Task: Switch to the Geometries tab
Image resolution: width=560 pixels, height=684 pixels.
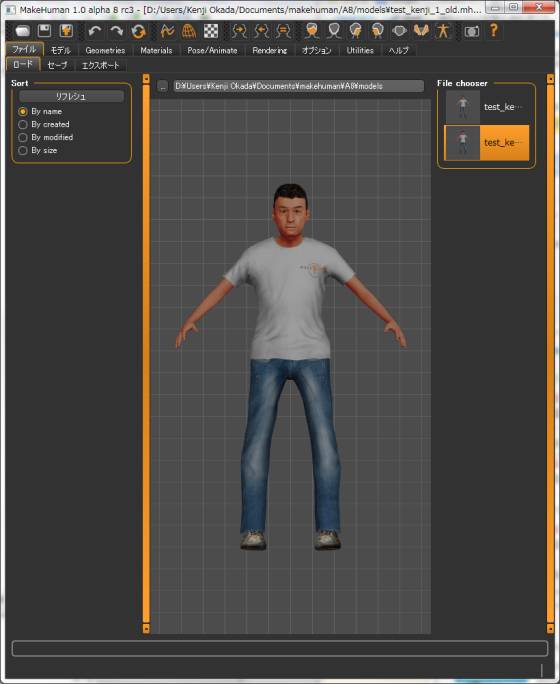Action: tap(105, 50)
